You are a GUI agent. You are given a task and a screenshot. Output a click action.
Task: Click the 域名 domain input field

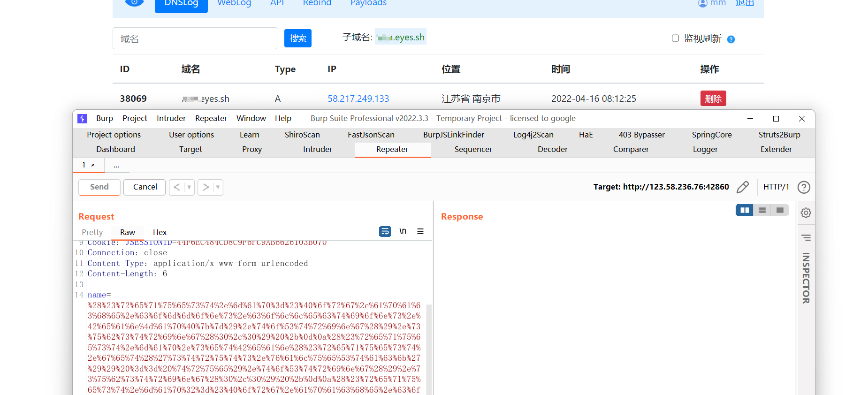point(195,38)
